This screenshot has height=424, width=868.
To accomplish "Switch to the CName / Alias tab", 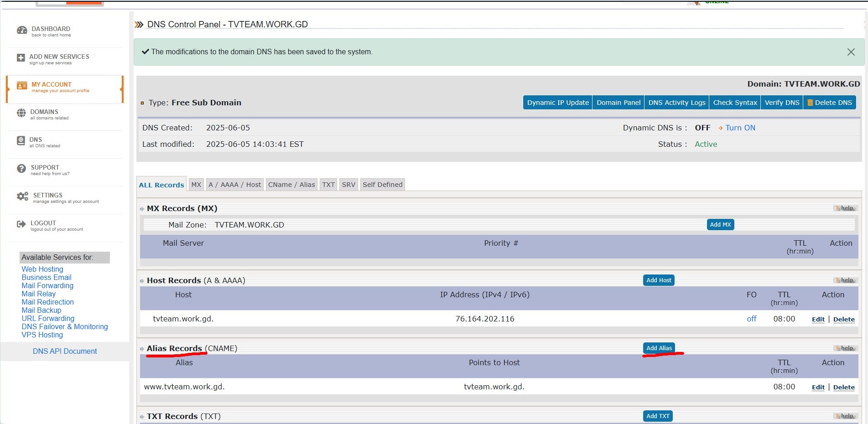I will click(x=291, y=185).
